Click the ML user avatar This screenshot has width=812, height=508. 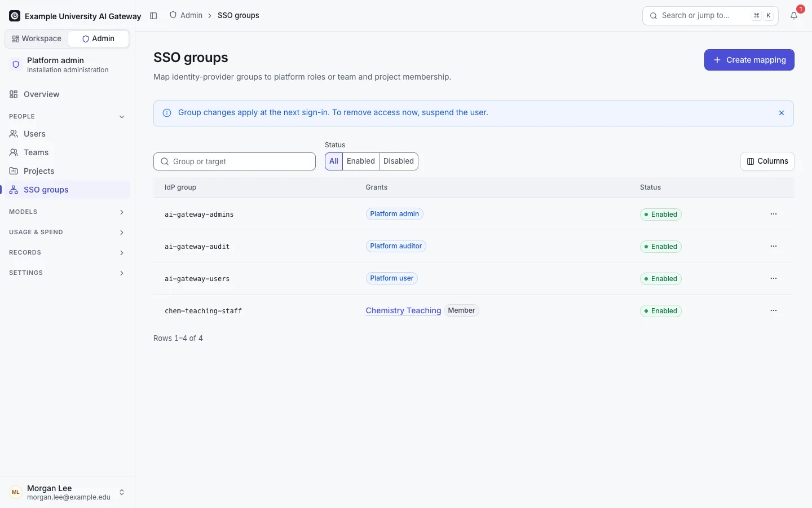16,492
